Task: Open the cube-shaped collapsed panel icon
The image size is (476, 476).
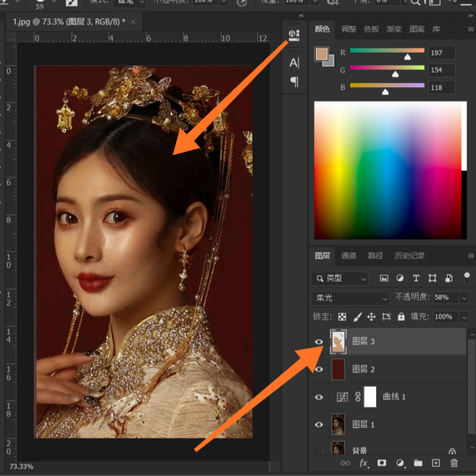Action: (294, 35)
